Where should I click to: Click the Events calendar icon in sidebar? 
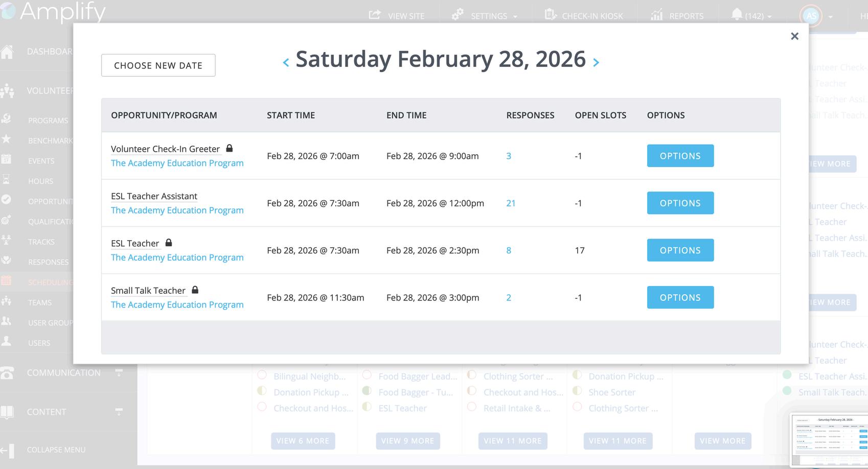click(6, 159)
